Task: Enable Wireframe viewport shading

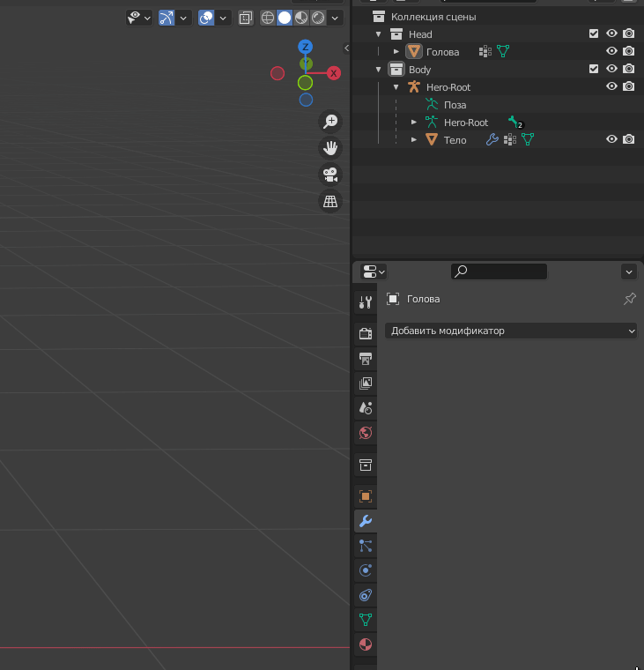Action: 268,18
